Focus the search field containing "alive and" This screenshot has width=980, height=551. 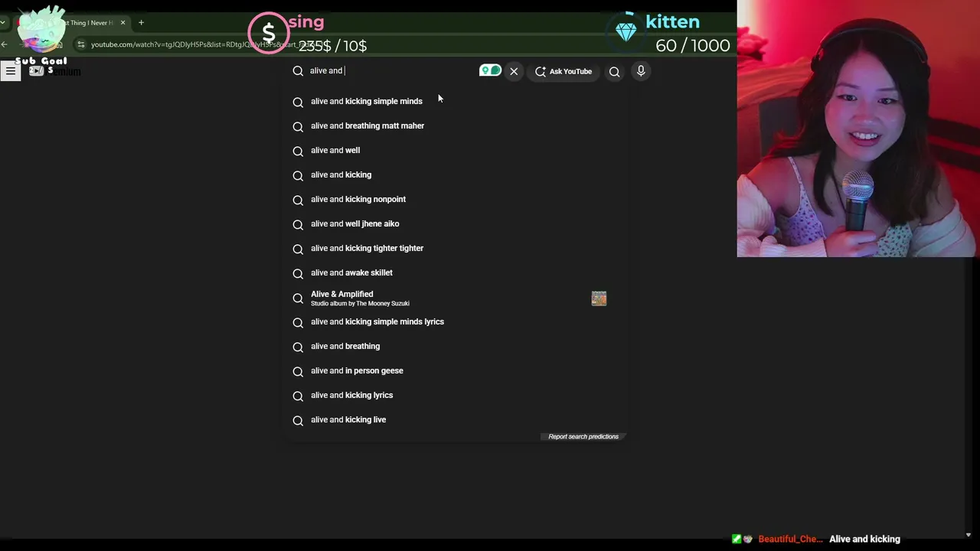click(390, 70)
